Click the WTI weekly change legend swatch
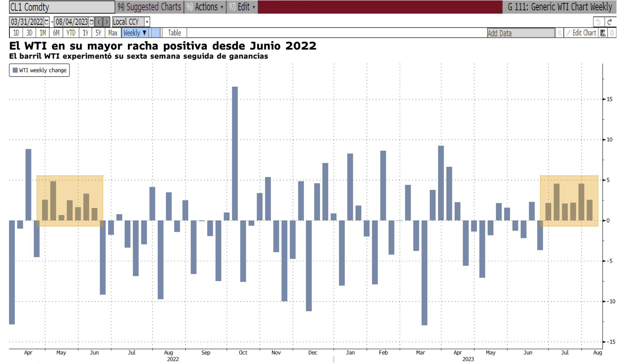 [x=15, y=70]
